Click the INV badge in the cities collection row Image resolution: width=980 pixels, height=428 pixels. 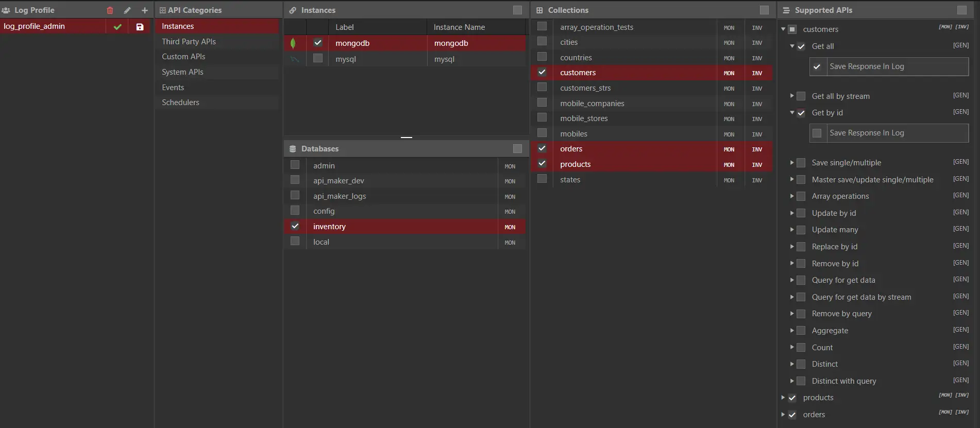(757, 43)
